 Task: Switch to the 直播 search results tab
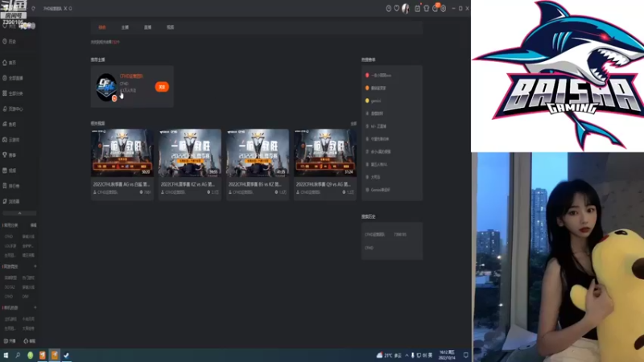tap(147, 27)
